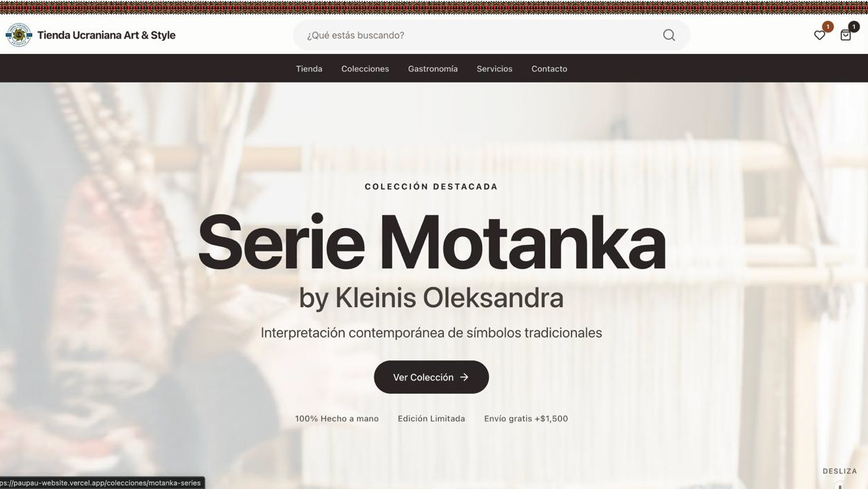
Task: Click the Tienda Ucraniana Art & Style title
Action: (106, 35)
